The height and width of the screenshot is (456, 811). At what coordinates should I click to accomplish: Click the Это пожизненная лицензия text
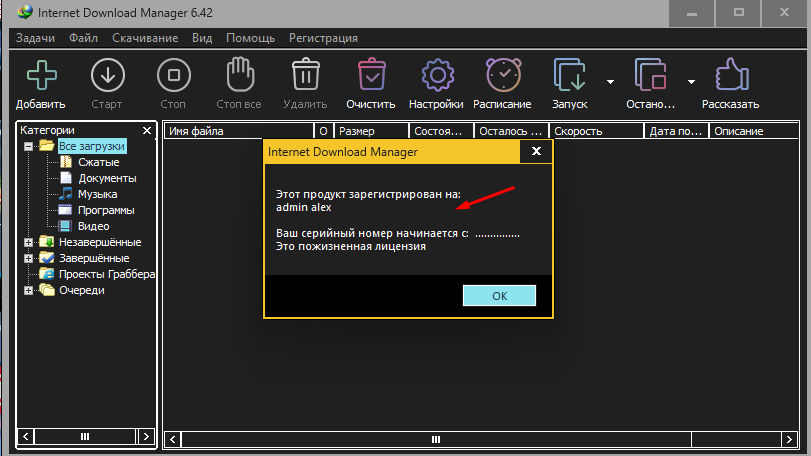[x=351, y=247]
